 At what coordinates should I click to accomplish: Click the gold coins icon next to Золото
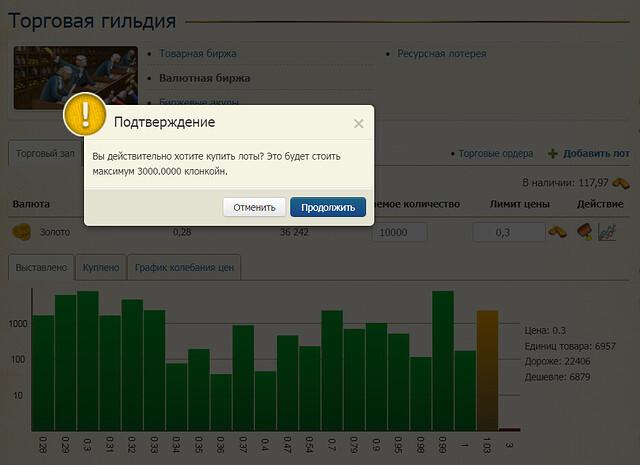(22, 232)
